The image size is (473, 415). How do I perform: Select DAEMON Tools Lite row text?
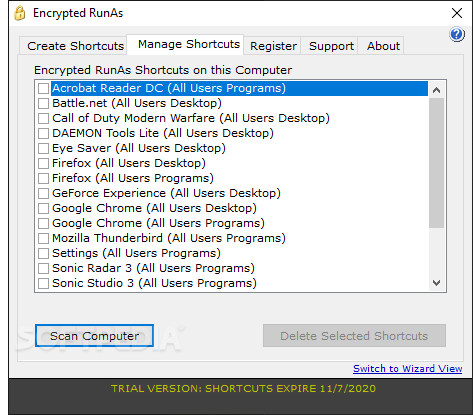click(x=163, y=133)
